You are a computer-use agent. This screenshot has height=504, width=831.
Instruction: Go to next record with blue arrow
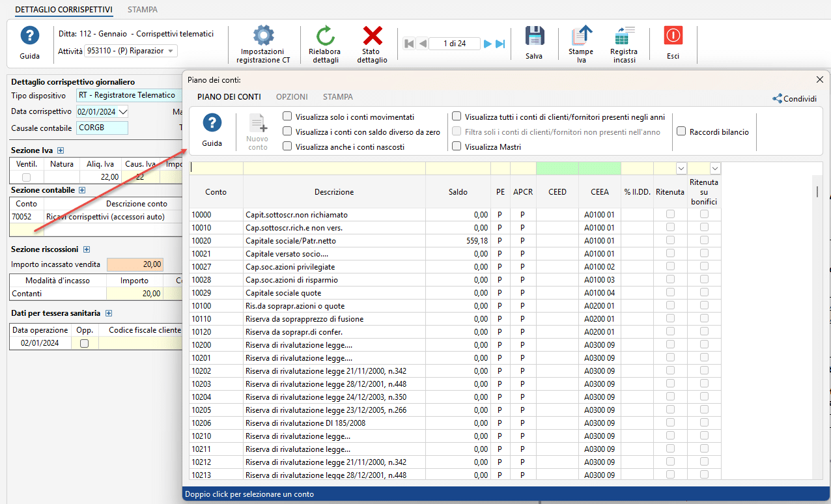tap(487, 44)
